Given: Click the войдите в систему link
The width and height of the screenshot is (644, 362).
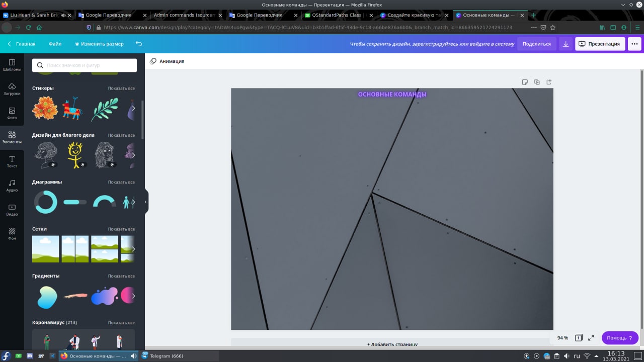Looking at the screenshot, I should [492, 44].
